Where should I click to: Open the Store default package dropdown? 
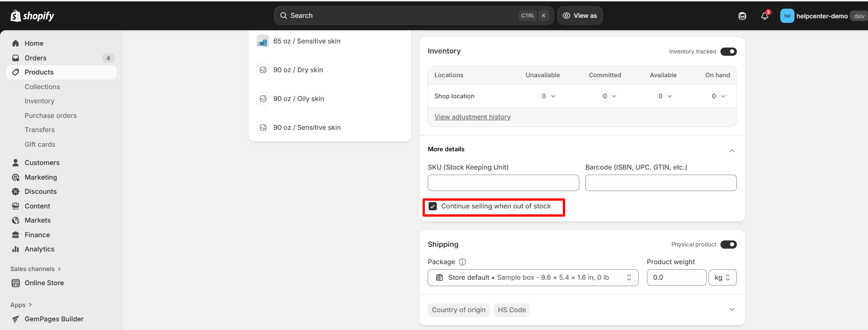(533, 277)
